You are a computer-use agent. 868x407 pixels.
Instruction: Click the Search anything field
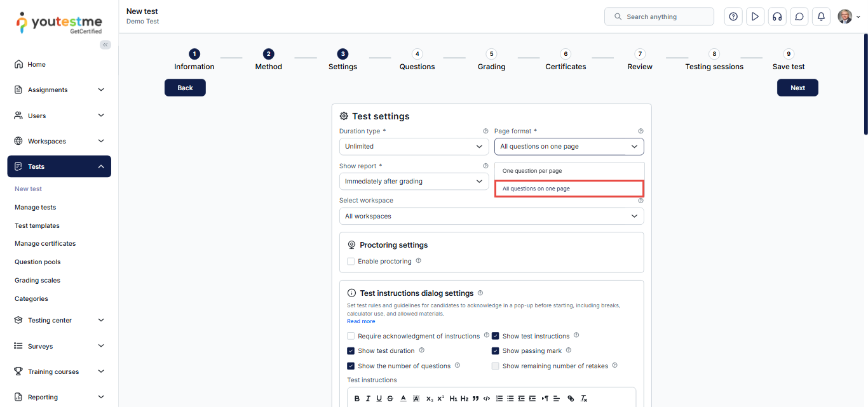(x=659, y=17)
